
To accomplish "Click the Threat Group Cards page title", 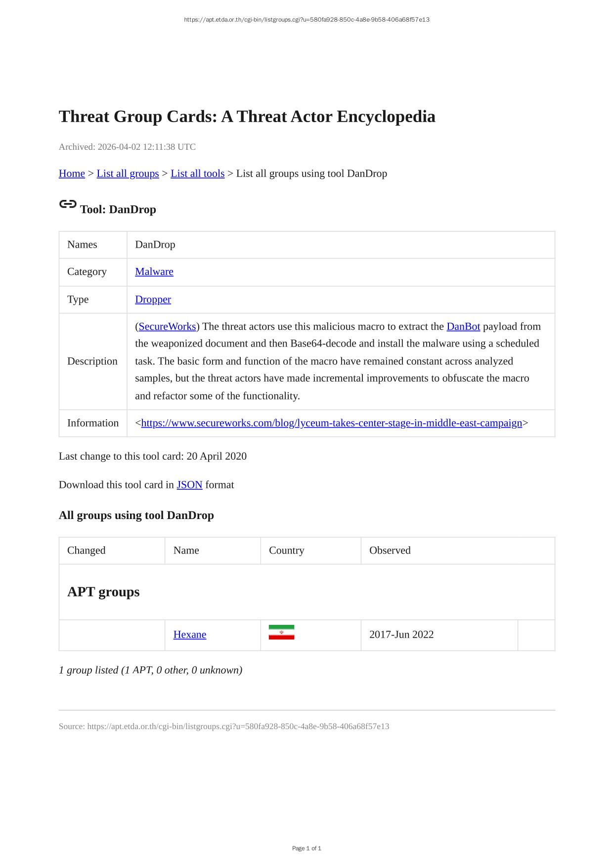I will 247,117.
